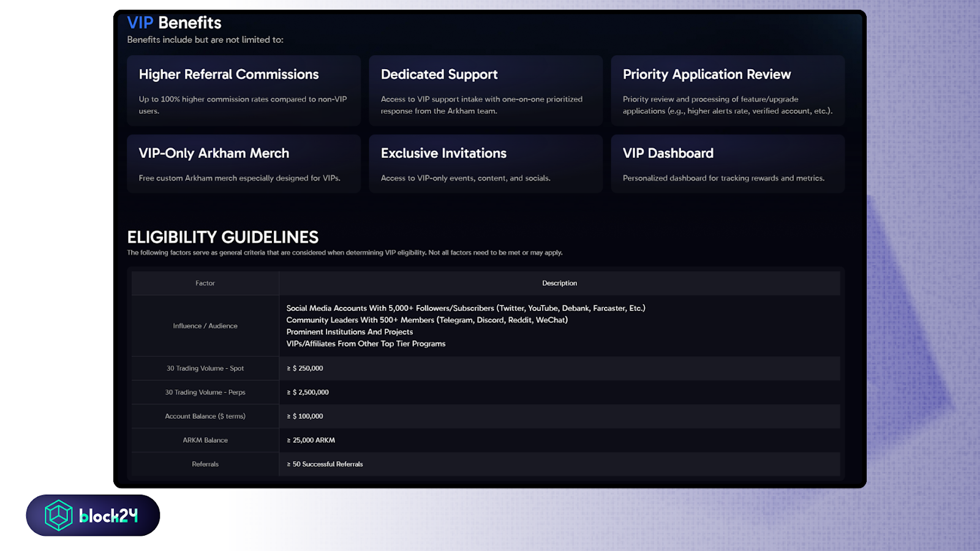Click the Description column header

pos(560,283)
